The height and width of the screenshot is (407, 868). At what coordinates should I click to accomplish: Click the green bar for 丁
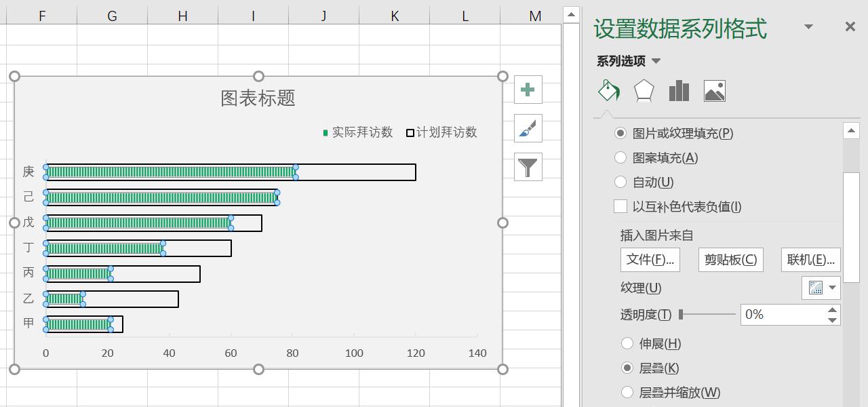pos(105,248)
